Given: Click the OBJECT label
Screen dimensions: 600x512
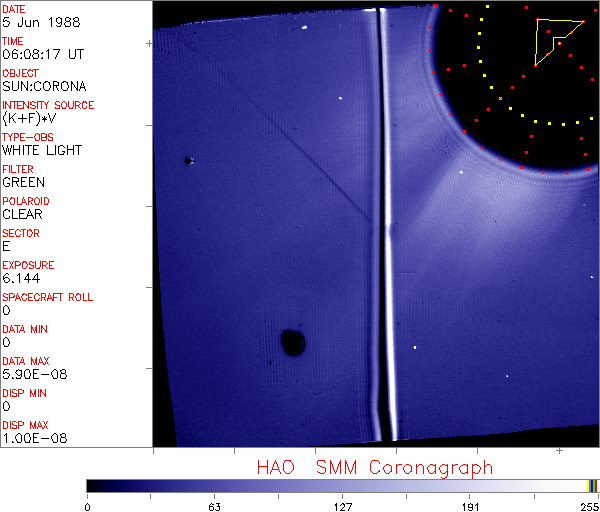Looking at the screenshot, I should pyautogui.click(x=21, y=73).
